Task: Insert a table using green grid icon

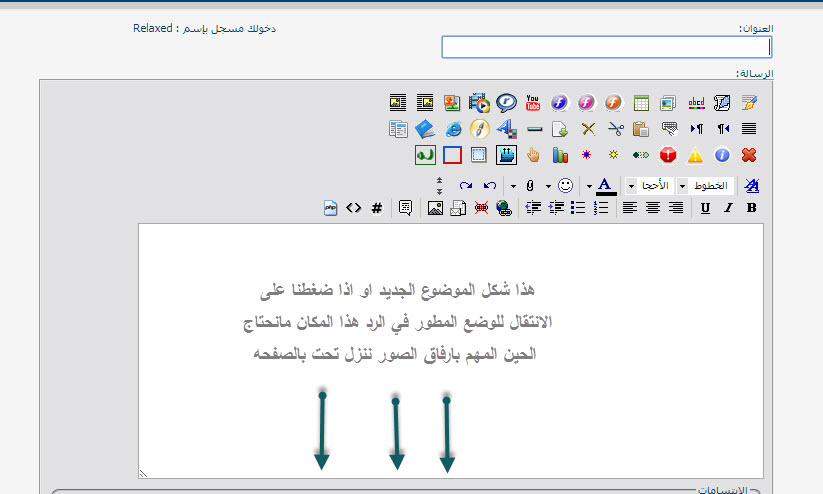Action: tap(641, 103)
